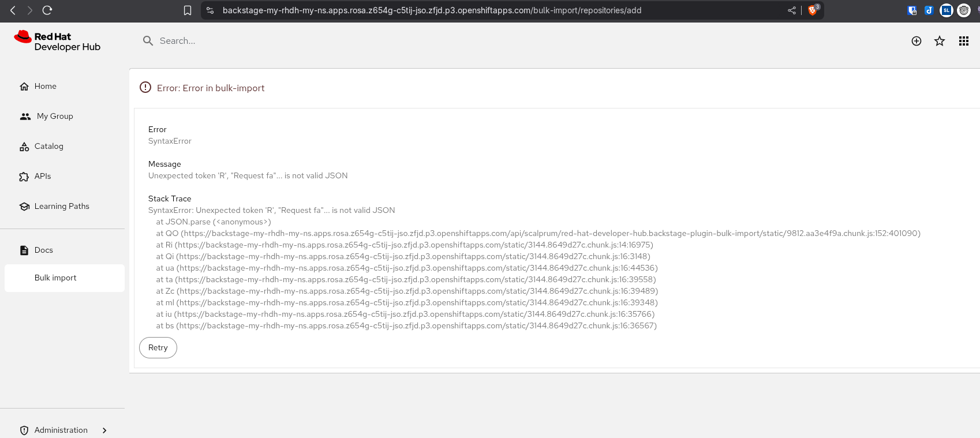Click the Red Hat Developer Hub logo
980x438 pixels.
(x=57, y=41)
